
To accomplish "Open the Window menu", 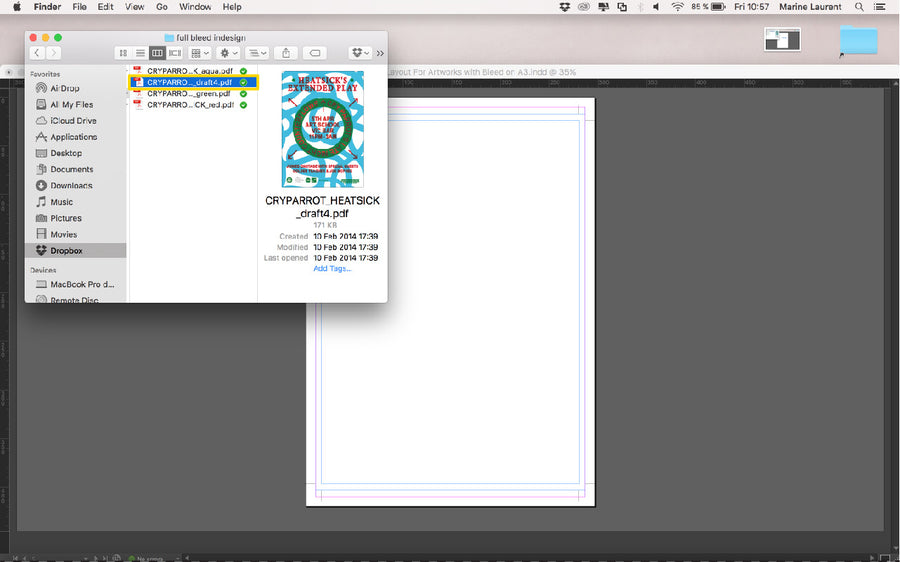I will pos(195,7).
